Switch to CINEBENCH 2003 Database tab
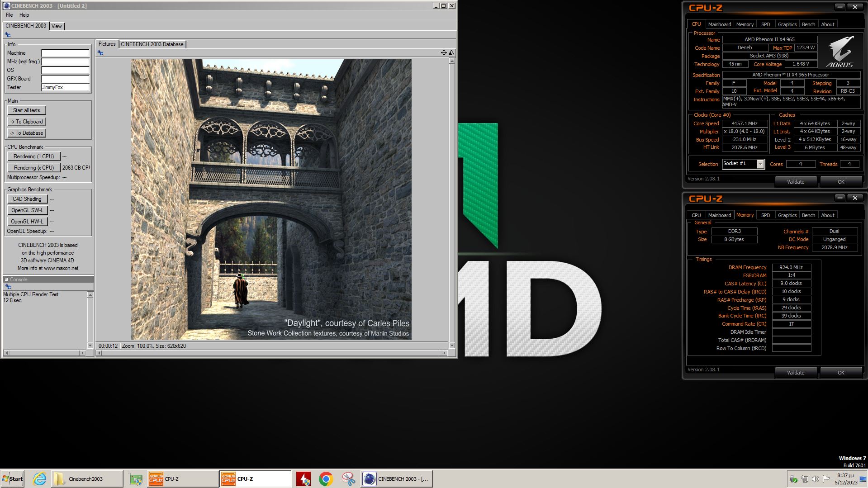The width and height of the screenshot is (868, 488). pyautogui.click(x=152, y=44)
